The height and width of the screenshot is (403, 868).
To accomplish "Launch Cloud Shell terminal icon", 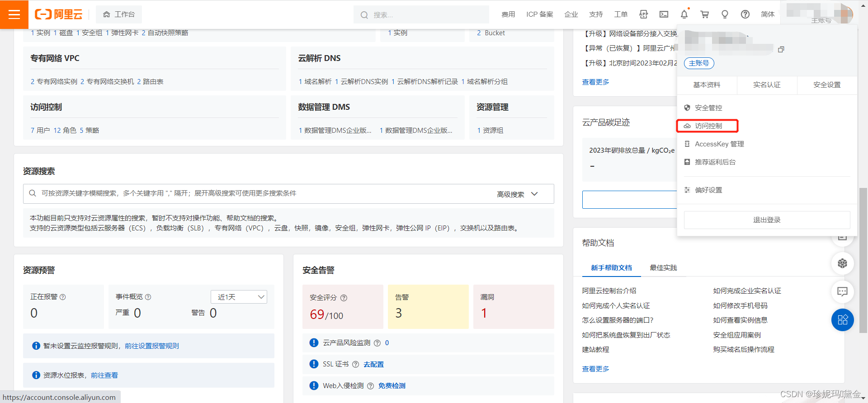I will click(664, 14).
